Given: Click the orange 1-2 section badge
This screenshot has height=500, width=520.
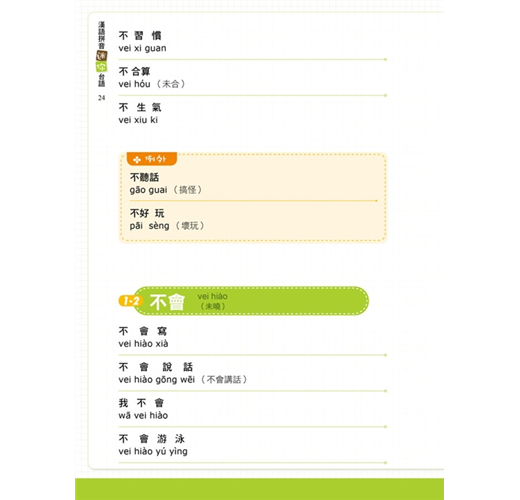Looking at the screenshot, I should (x=131, y=301).
